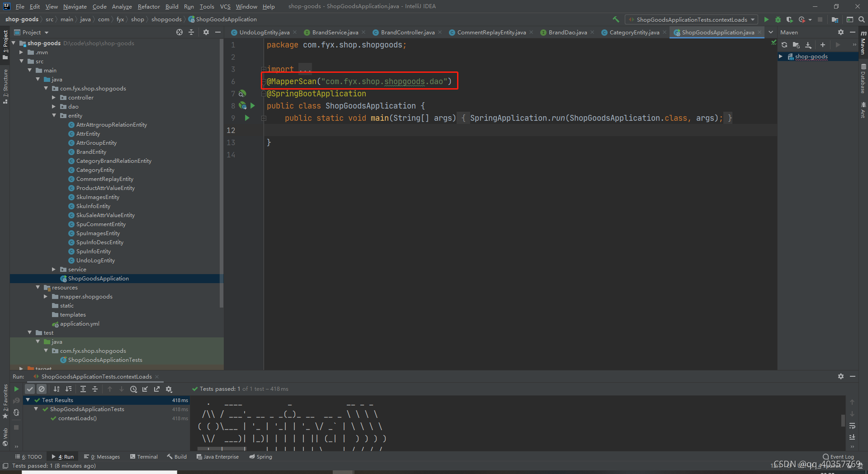
Task: Open test runner settings gear
Action: [169, 389]
